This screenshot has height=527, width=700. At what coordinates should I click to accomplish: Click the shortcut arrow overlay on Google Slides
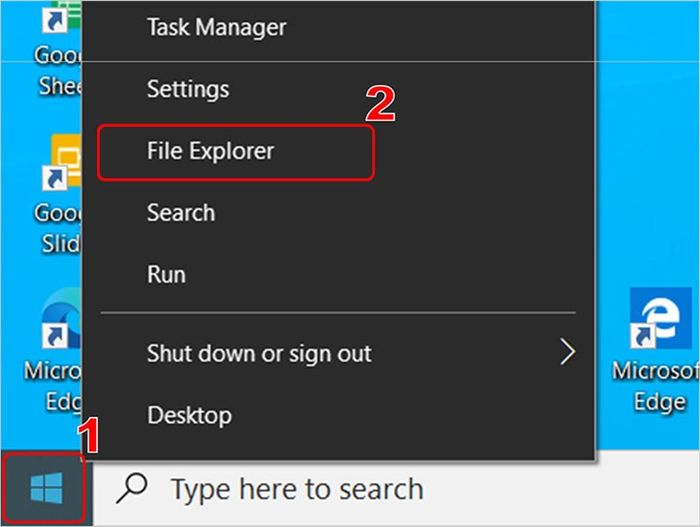coord(54,179)
